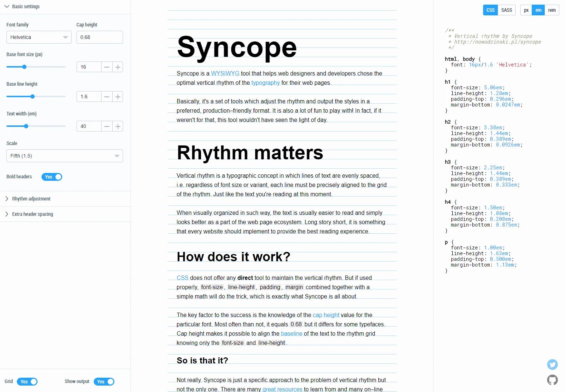Open the Scale Fifth (1.5) dropdown
This screenshot has height=392, width=565.
click(x=65, y=156)
